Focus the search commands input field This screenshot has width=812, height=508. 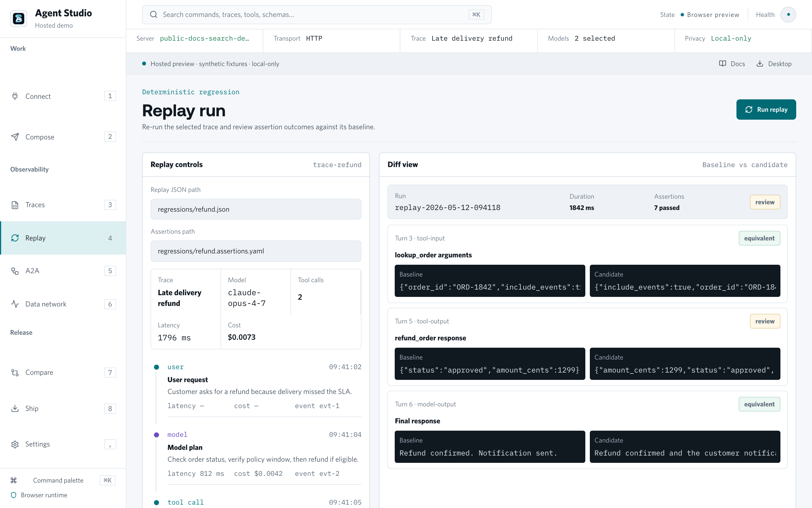(317, 14)
